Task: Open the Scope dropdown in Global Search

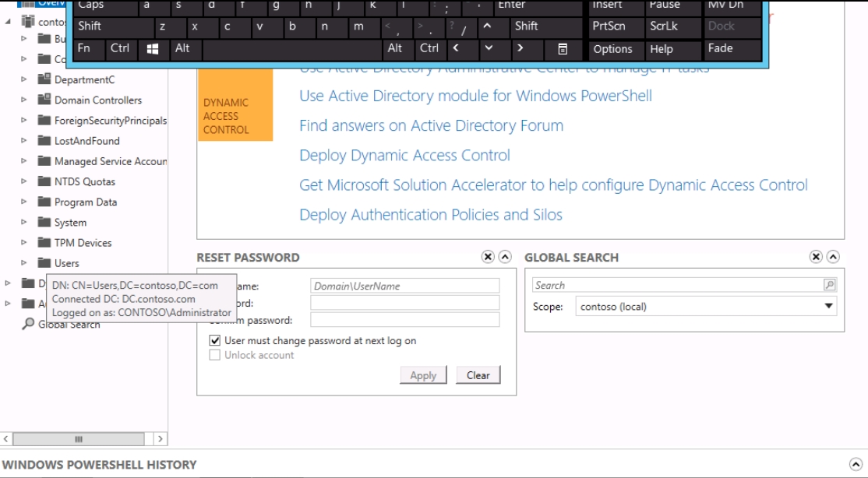Action: tap(828, 307)
